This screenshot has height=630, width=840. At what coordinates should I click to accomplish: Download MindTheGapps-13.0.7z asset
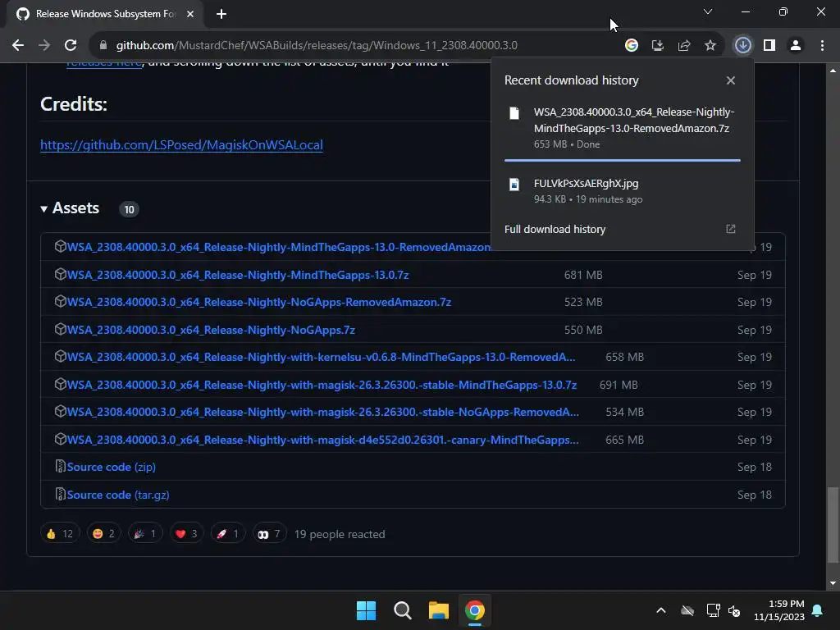(238, 275)
